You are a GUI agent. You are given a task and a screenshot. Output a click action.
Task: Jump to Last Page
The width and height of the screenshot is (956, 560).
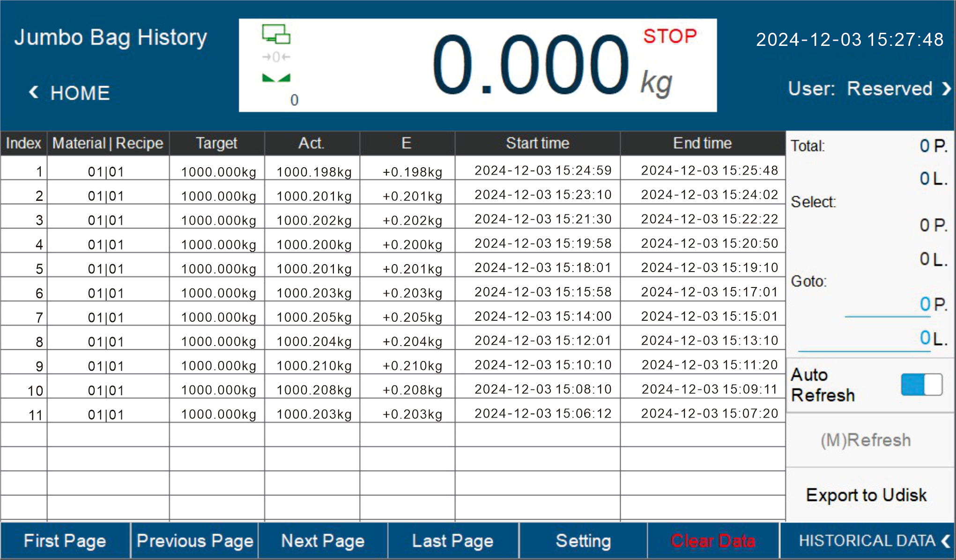[452, 541]
